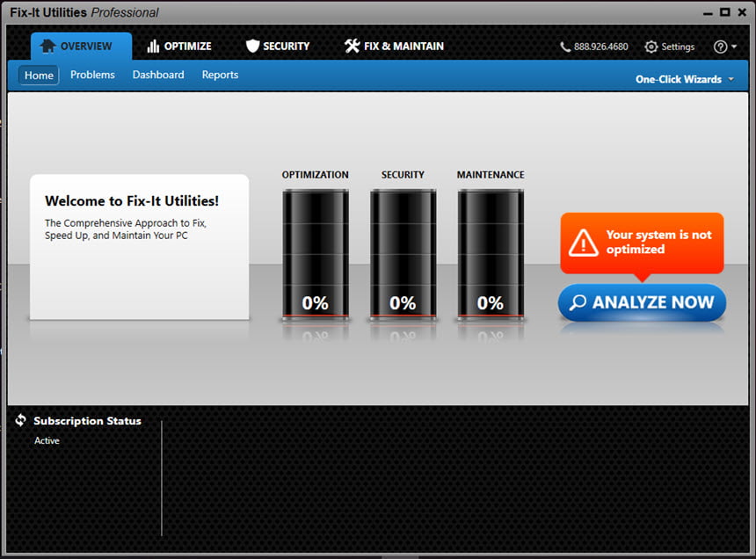Image resolution: width=756 pixels, height=559 pixels.
Task: Open the Security tab
Action: [x=278, y=47]
